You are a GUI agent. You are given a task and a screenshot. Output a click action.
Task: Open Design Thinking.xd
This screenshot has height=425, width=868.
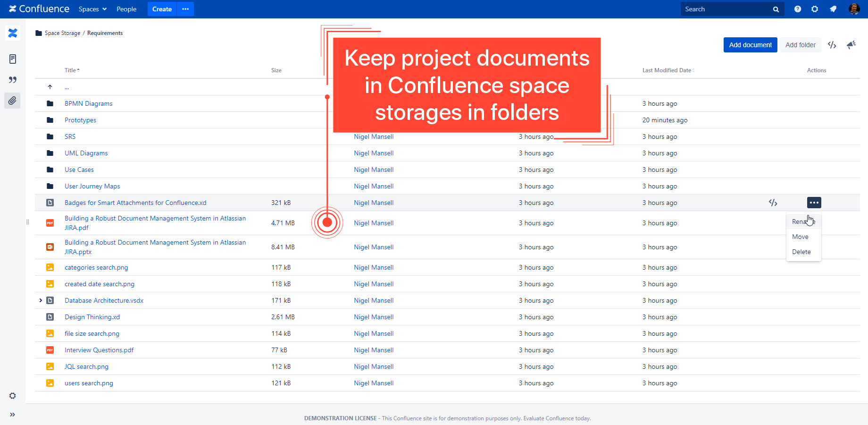point(92,317)
